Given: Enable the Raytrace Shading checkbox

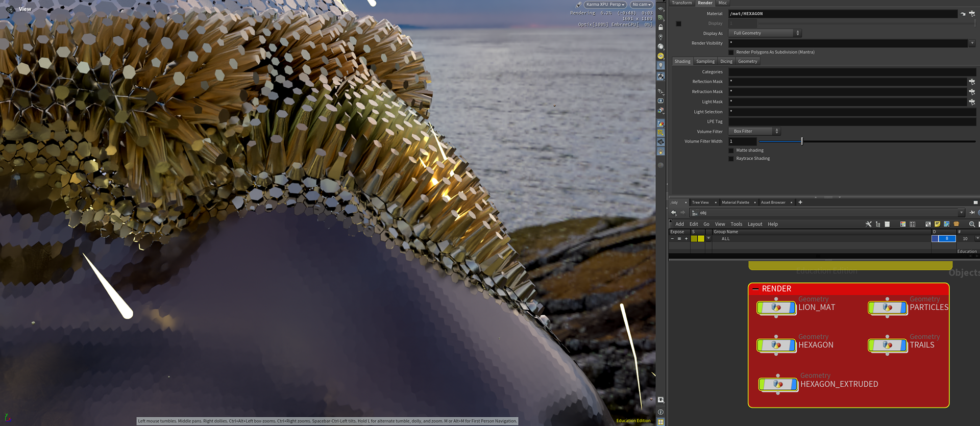Looking at the screenshot, I should pyautogui.click(x=731, y=159).
